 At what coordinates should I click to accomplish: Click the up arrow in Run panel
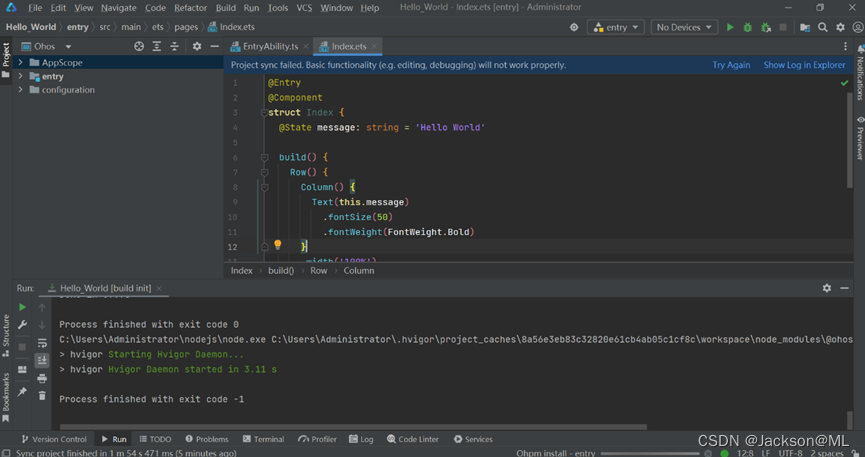pyautogui.click(x=42, y=307)
